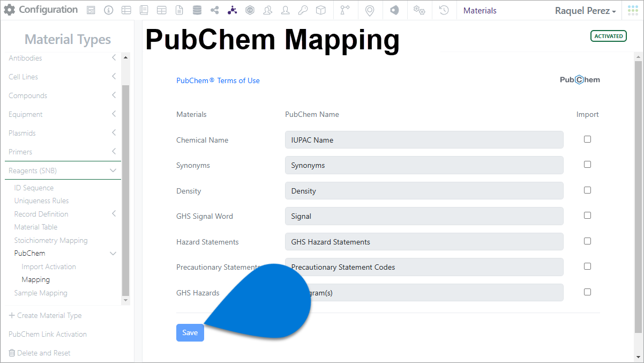Click the plus icon for Create Material Type
The height and width of the screenshot is (363, 644).
(x=12, y=315)
